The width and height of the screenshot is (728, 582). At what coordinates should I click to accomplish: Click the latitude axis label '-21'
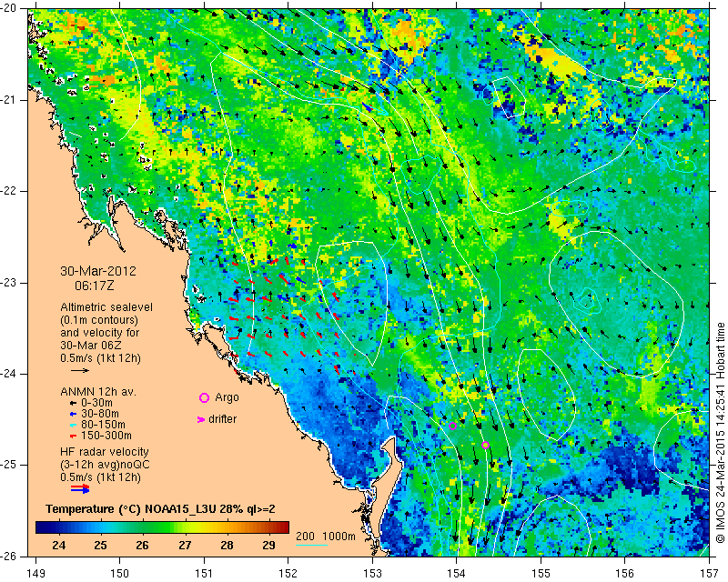click(x=9, y=100)
